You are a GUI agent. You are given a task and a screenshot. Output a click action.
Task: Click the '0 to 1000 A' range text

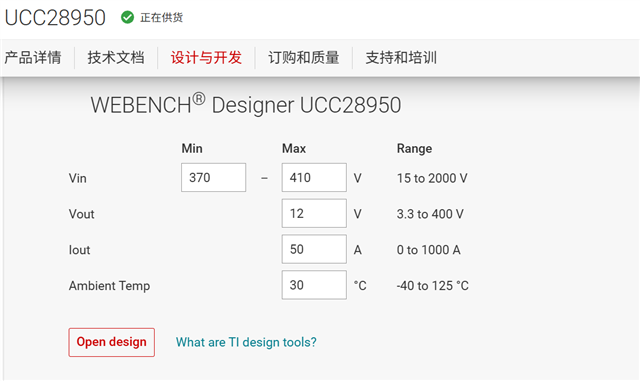click(429, 250)
